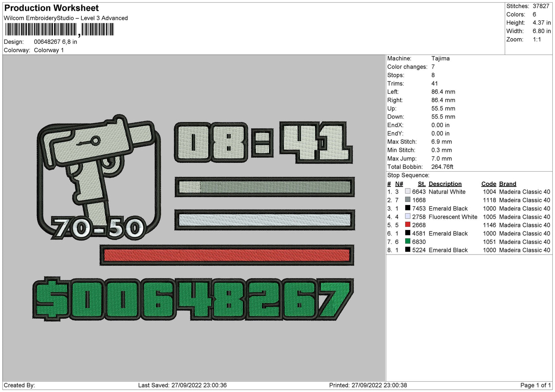
Task: Click the EndX value 0.00 in
Action: click(440, 125)
